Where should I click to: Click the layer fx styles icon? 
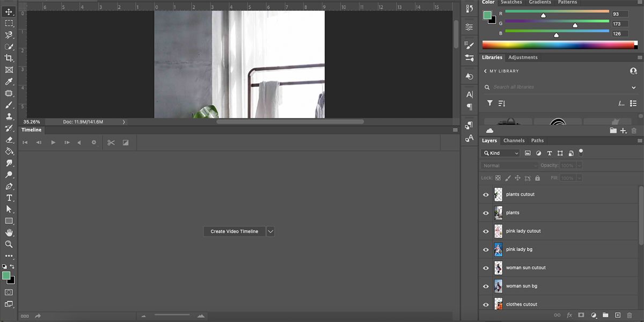point(569,315)
